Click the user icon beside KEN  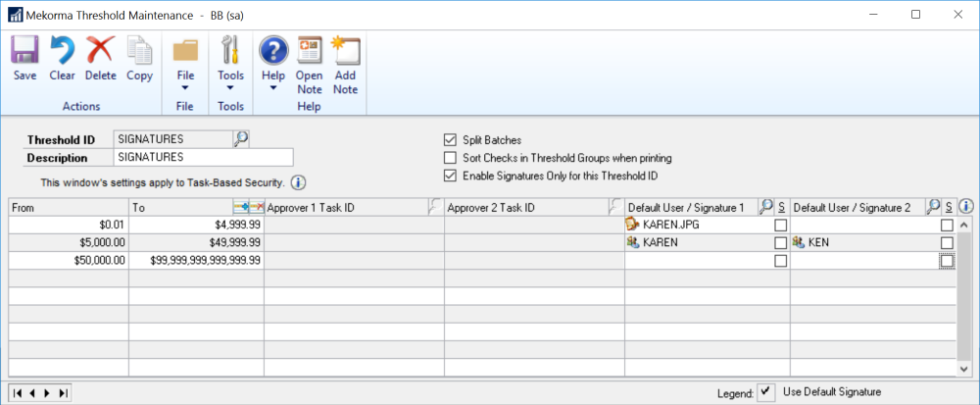coord(798,242)
